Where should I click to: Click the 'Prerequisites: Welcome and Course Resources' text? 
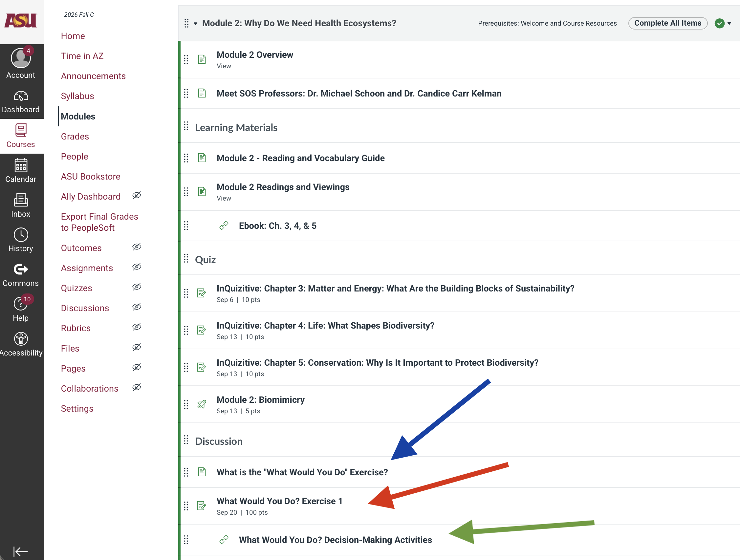click(x=547, y=23)
